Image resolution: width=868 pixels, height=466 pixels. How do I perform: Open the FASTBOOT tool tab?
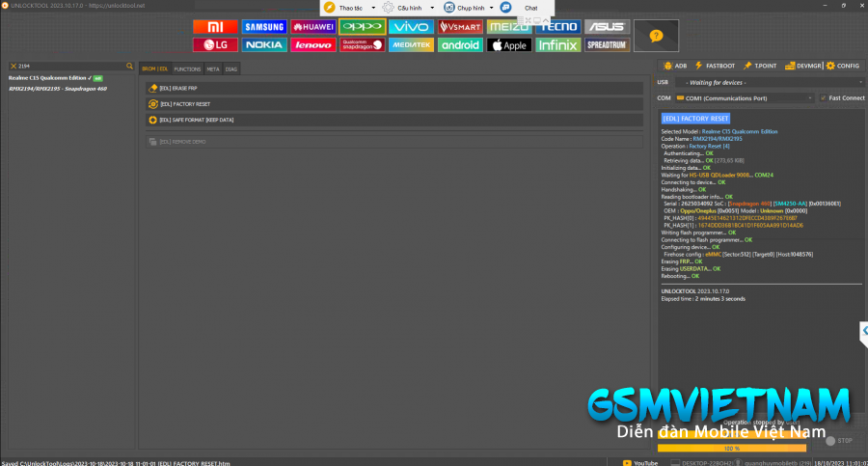[x=715, y=66]
